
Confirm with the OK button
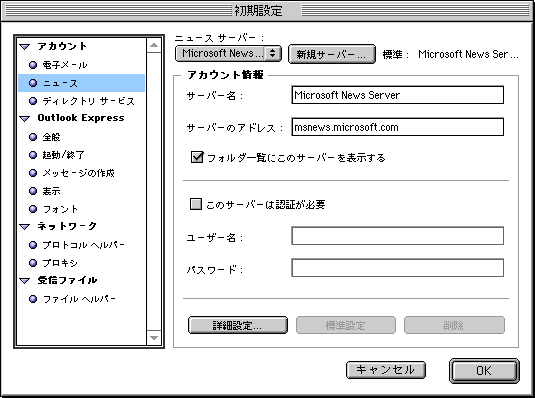(484, 371)
